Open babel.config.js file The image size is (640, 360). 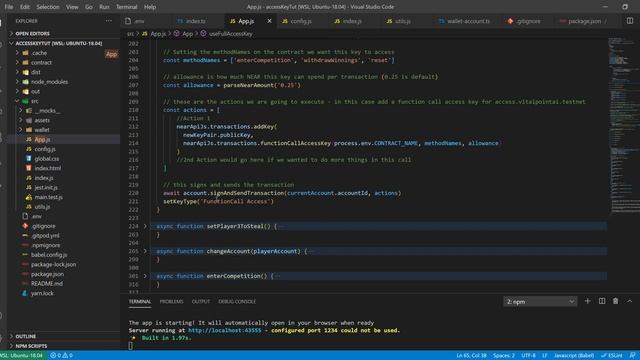click(x=49, y=255)
